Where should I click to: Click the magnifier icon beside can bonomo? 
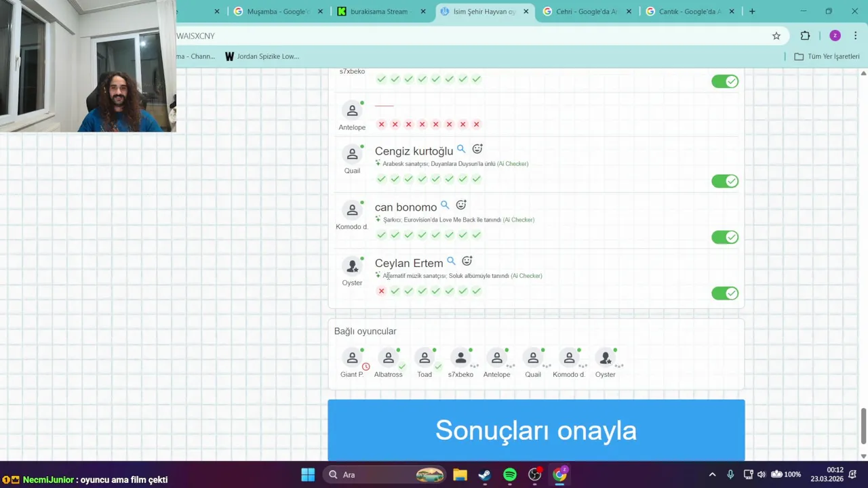pos(445,205)
